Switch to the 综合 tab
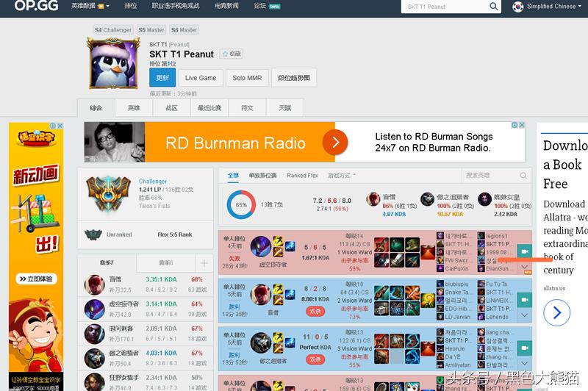The height and width of the screenshot is (391, 588). pyautogui.click(x=96, y=108)
